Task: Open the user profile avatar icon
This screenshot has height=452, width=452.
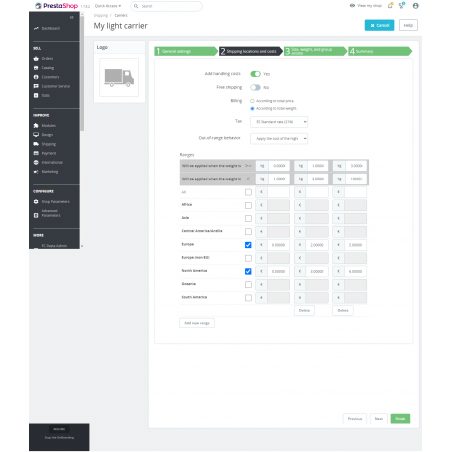Action: pos(415,6)
